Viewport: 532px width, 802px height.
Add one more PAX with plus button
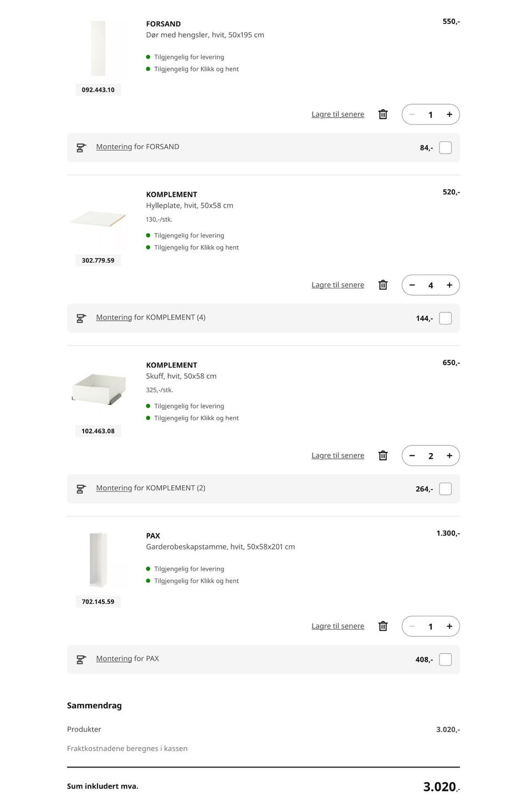coord(449,626)
